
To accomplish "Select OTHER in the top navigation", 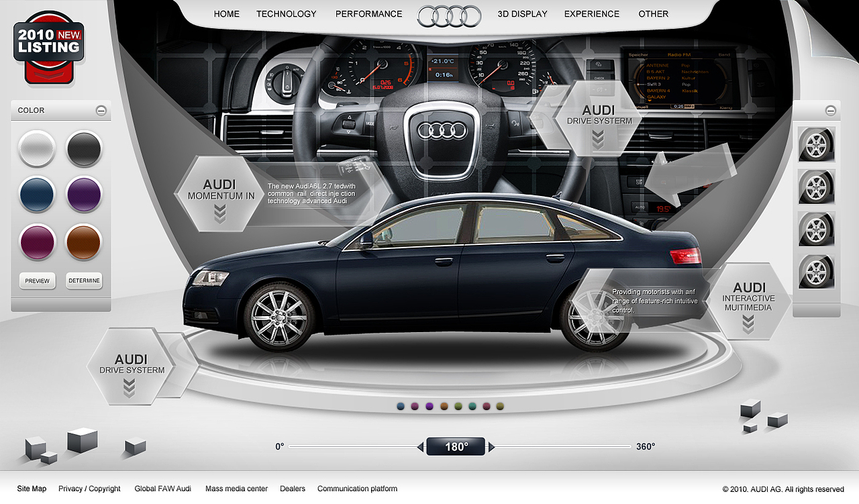I will [x=654, y=14].
